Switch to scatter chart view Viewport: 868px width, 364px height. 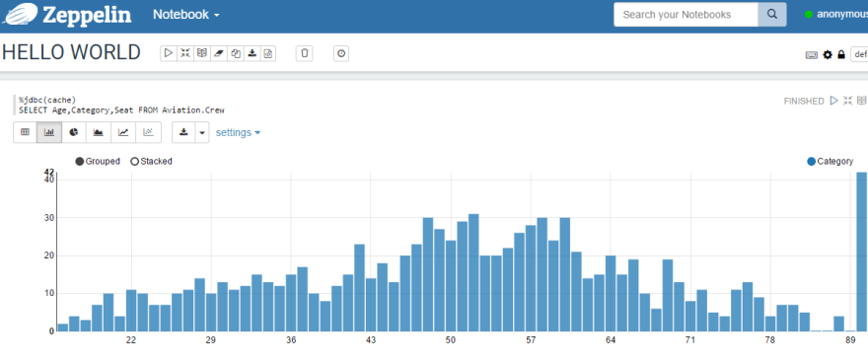pos(148,132)
